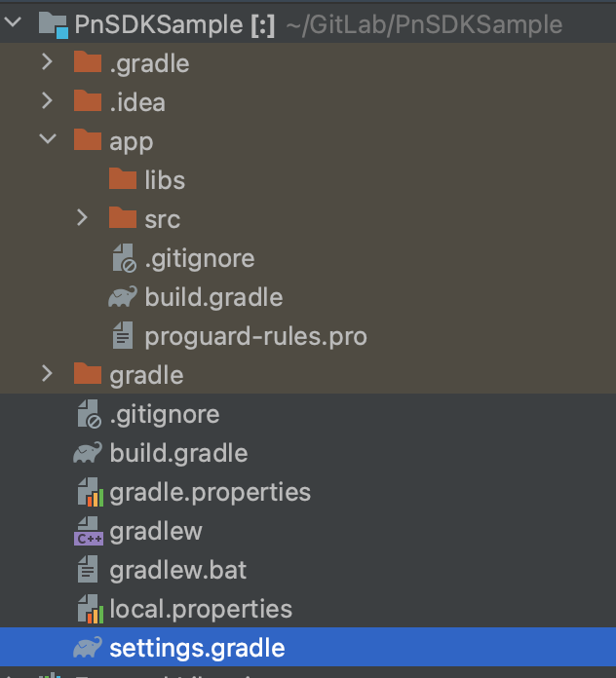Expand the gradle folder chevron
Image resolution: width=616 pixels, height=678 pixels.
point(47,374)
